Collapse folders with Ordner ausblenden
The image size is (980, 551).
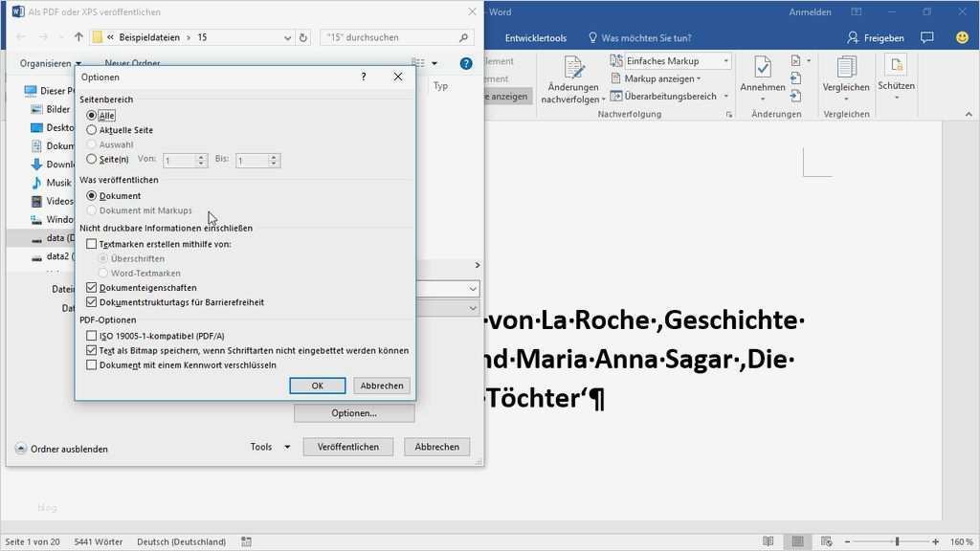[x=61, y=449]
